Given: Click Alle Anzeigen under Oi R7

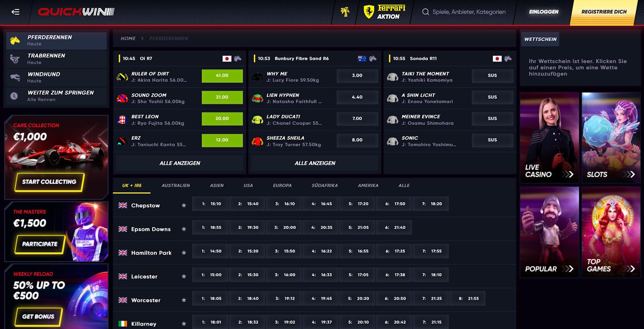Looking at the screenshot, I should 180,163.
